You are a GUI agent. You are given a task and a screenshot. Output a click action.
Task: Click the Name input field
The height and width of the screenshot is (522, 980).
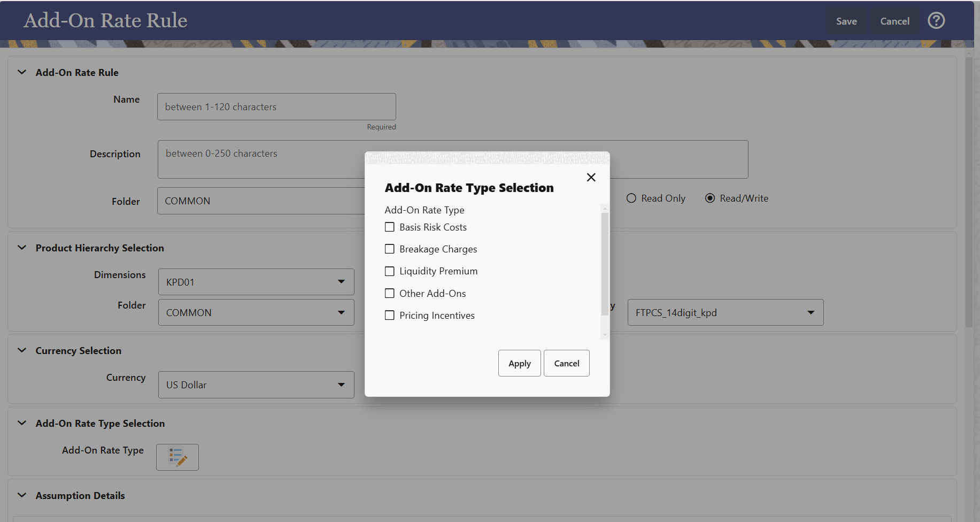click(x=276, y=106)
